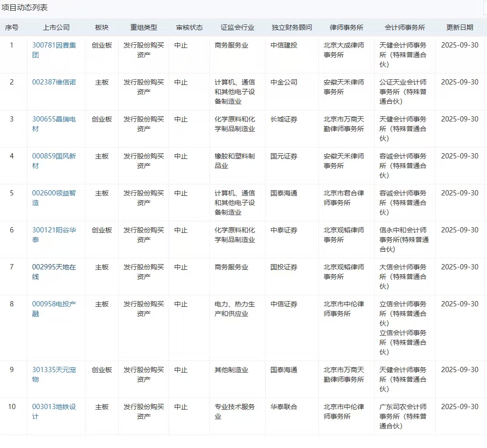This screenshot has width=487, height=448.
Task: Click 2025-09-30 date in the 地铁设计 row
Action: 460,407
